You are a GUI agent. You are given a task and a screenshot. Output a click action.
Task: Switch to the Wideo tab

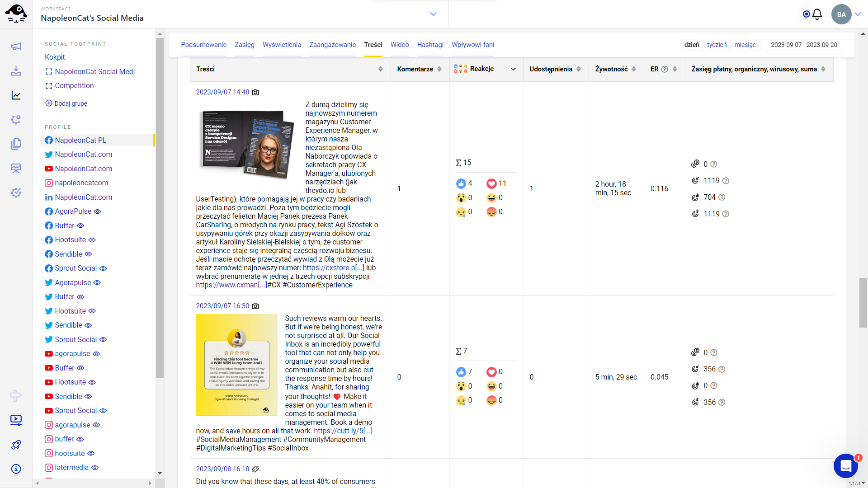click(x=400, y=45)
